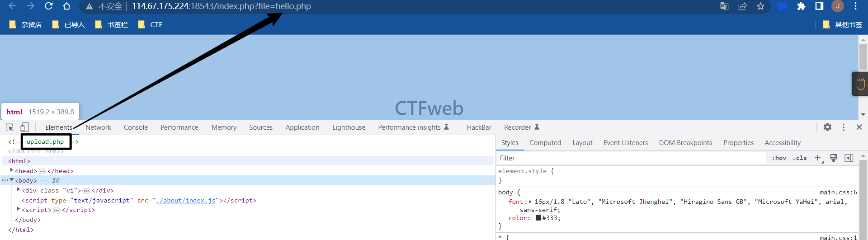Open the Accessibility pane tab
Image resolution: width=868 pixels, height=240 pixels.
(783, 143)
